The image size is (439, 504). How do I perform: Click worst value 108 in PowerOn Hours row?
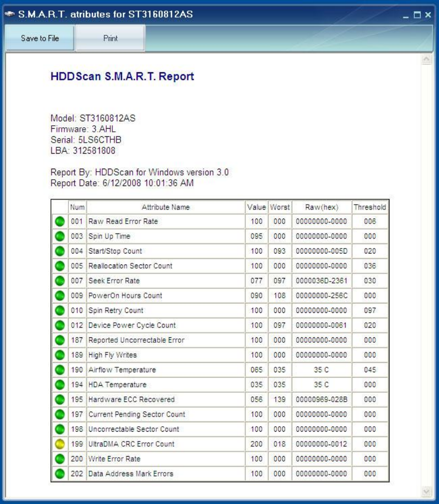click(279, 295)
